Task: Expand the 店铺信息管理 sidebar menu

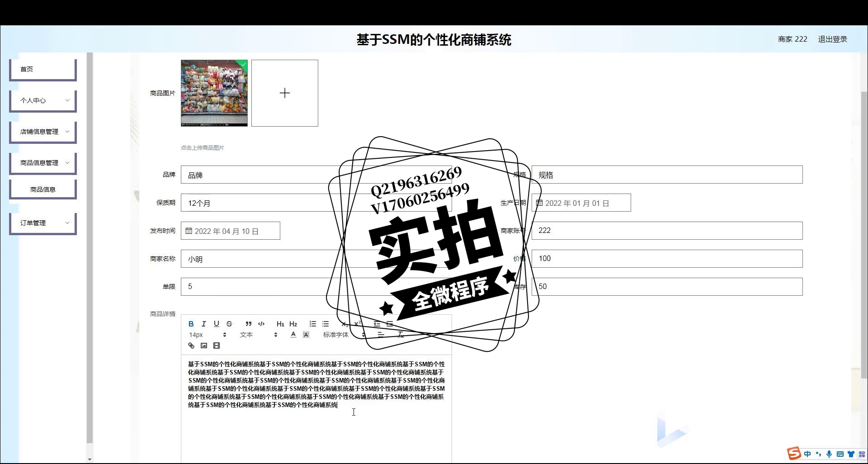Action: click(x=43, y=132)
